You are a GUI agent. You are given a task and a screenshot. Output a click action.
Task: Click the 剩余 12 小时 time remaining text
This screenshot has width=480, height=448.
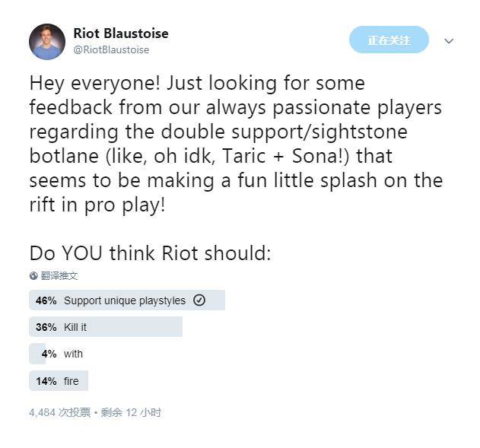point(132,412)
